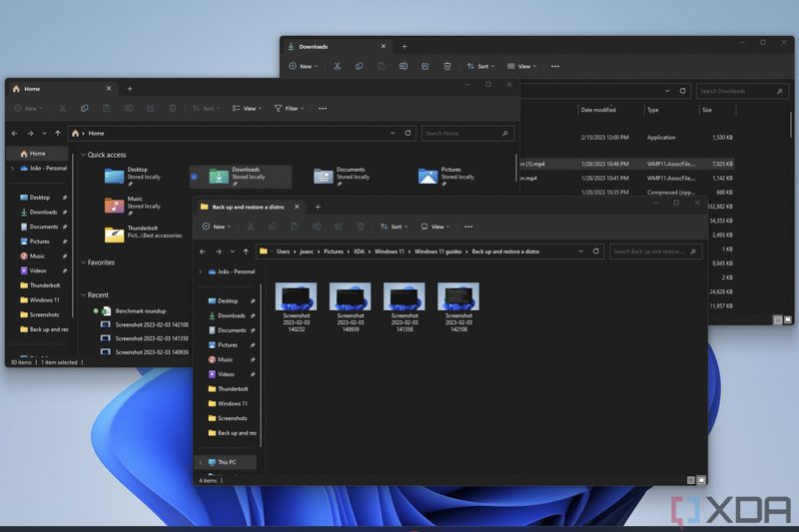Go back in the Back up and restore window

[203, 252]
